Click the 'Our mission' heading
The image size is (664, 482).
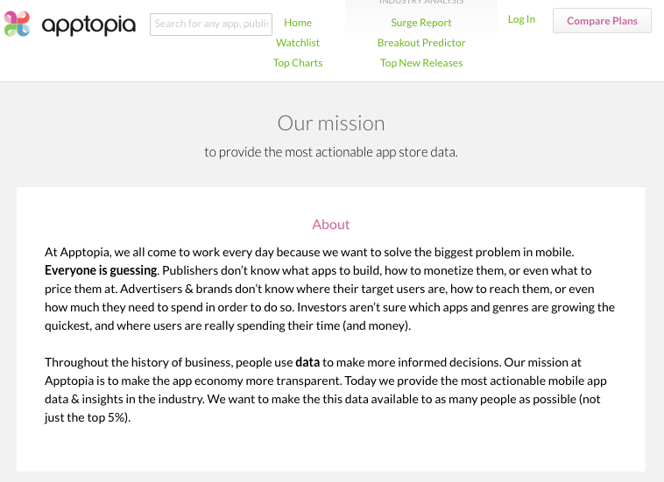[x=331, y=123]
